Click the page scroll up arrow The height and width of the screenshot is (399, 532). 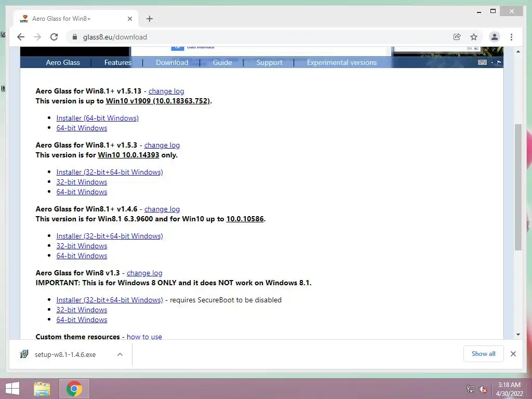pyautogui.click(x=518, y=51)
